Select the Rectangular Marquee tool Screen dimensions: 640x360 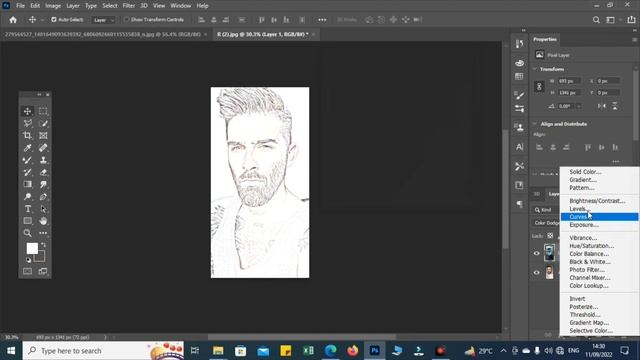point(43,111)
